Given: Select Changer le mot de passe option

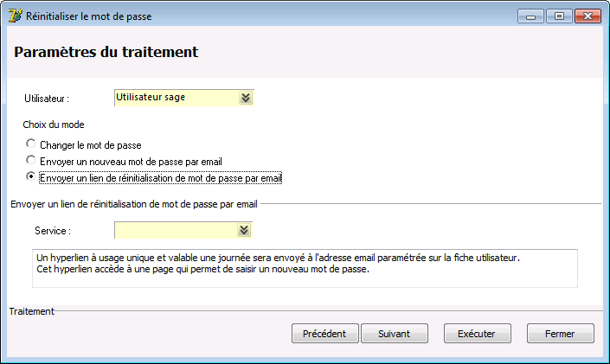Looking at the screenshot, I should point(31,144).
